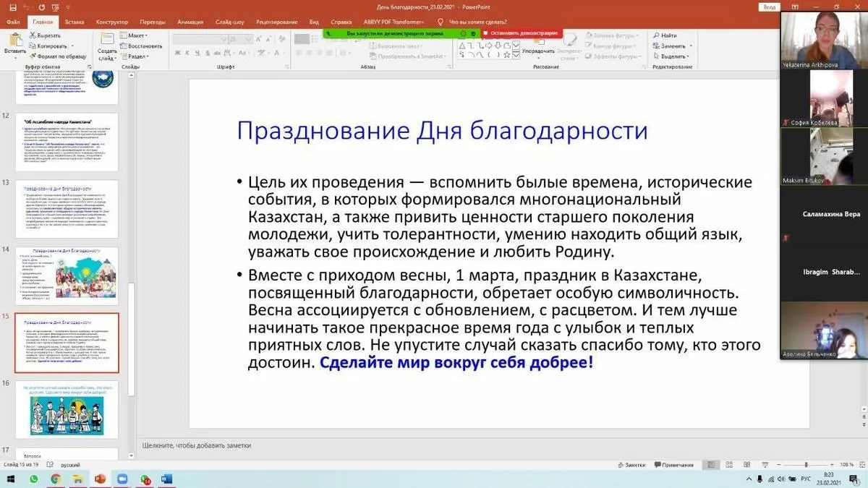Open the Вид tab

pyautogui.click(x=314, y=22)
